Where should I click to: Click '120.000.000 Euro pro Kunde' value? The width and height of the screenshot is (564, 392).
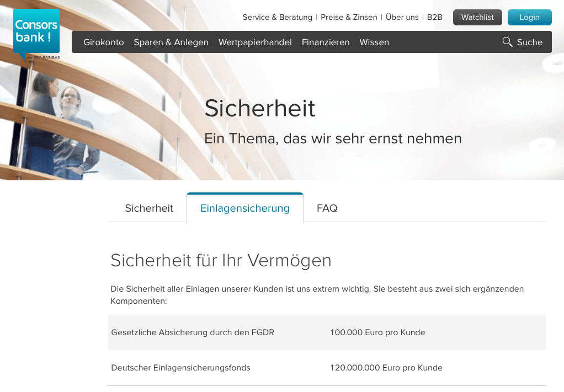point(386,368)
